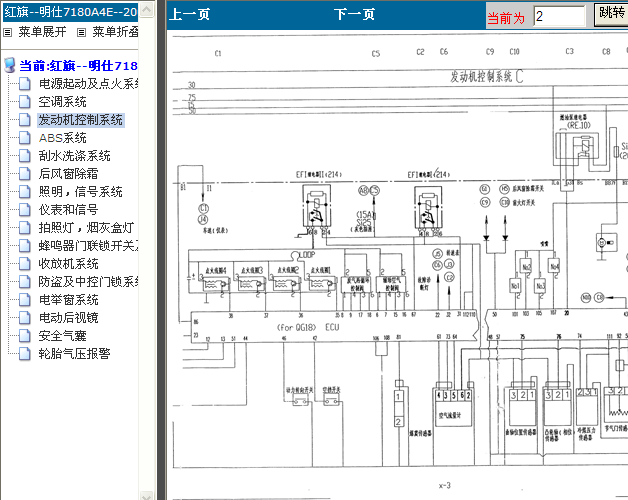Open the 刮水洗涤系统 diagram
This screenshot has height=500, width=628.
(74, 156)
